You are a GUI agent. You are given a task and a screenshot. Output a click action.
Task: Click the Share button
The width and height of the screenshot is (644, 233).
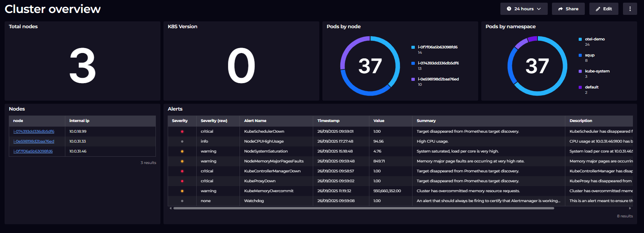568,9
